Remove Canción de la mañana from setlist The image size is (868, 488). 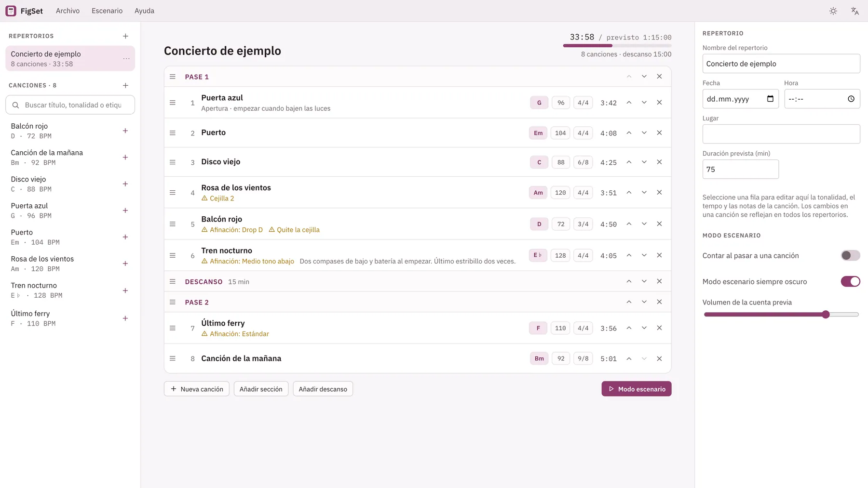pos(659,358)
